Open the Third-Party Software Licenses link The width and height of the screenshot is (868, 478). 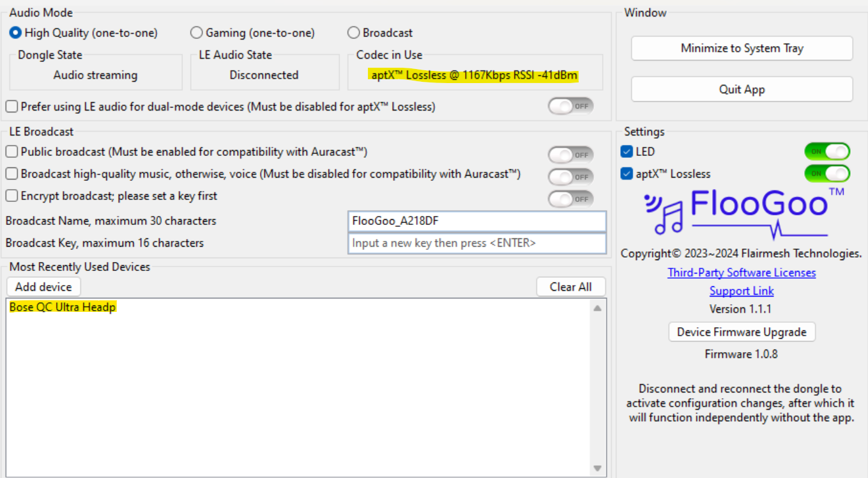click(x=741, y=272)
